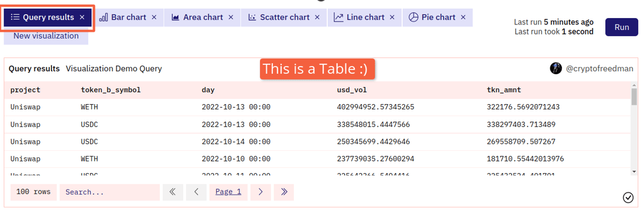Click the 100 rows counter
644x214 pixels.
(x=33, y=192)
